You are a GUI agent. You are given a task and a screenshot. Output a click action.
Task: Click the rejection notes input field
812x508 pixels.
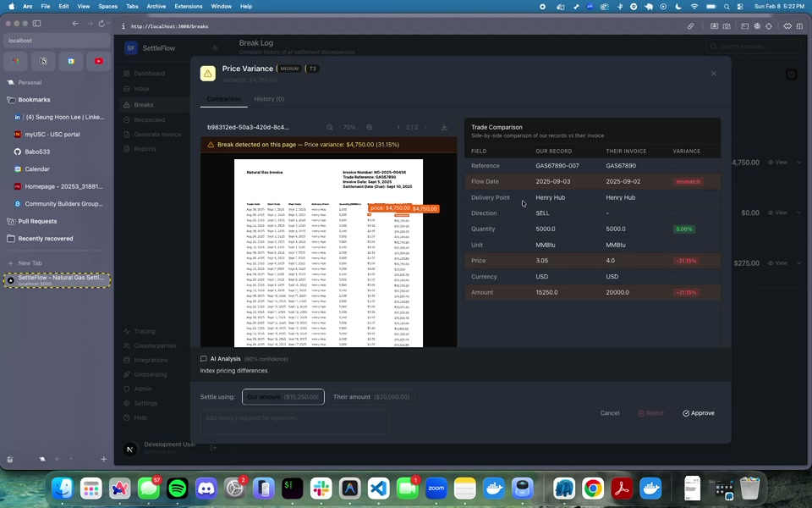(x=294, y=418)
